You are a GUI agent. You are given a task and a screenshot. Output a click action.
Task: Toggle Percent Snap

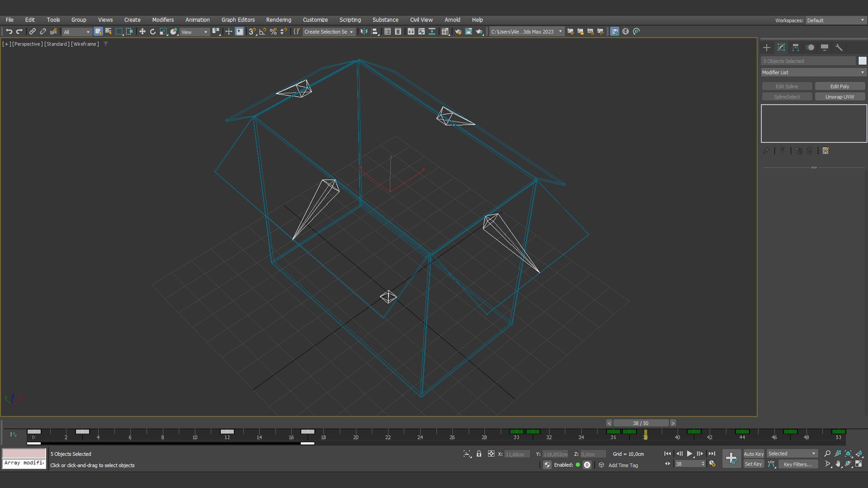[x=273, y=32]
